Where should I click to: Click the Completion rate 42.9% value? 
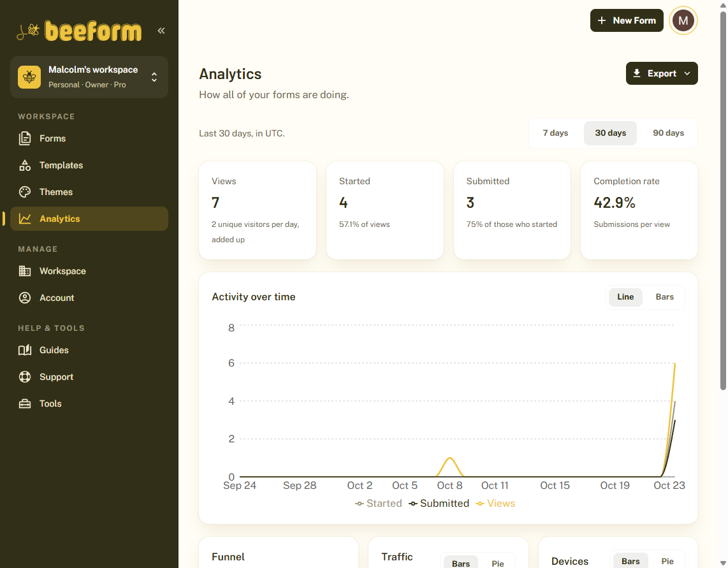click(x=615, y=203)
